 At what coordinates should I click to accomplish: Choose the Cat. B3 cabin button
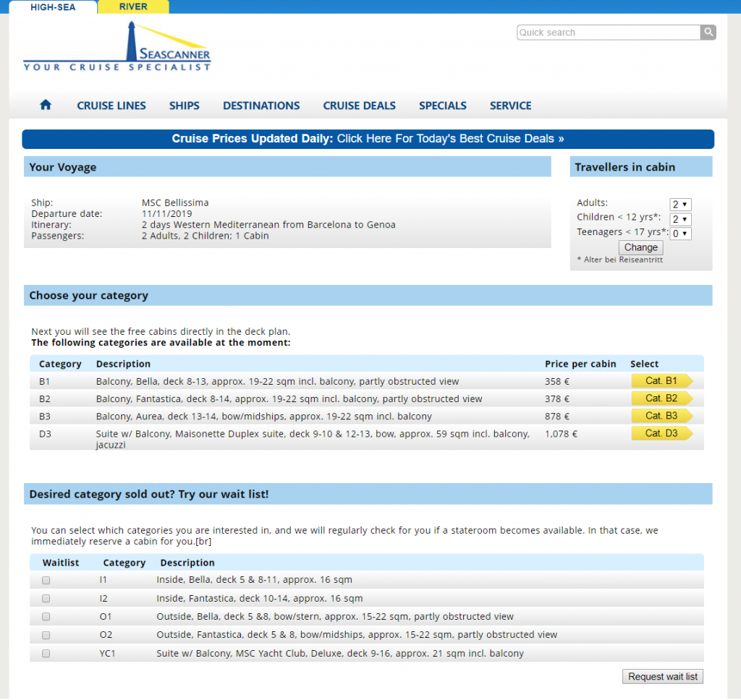[662, 416]
